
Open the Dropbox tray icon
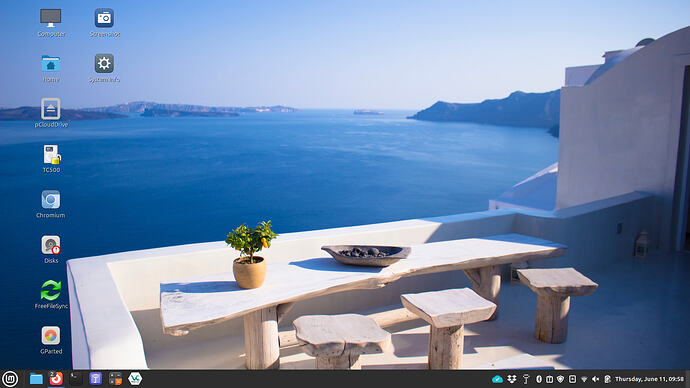(512, 379)
